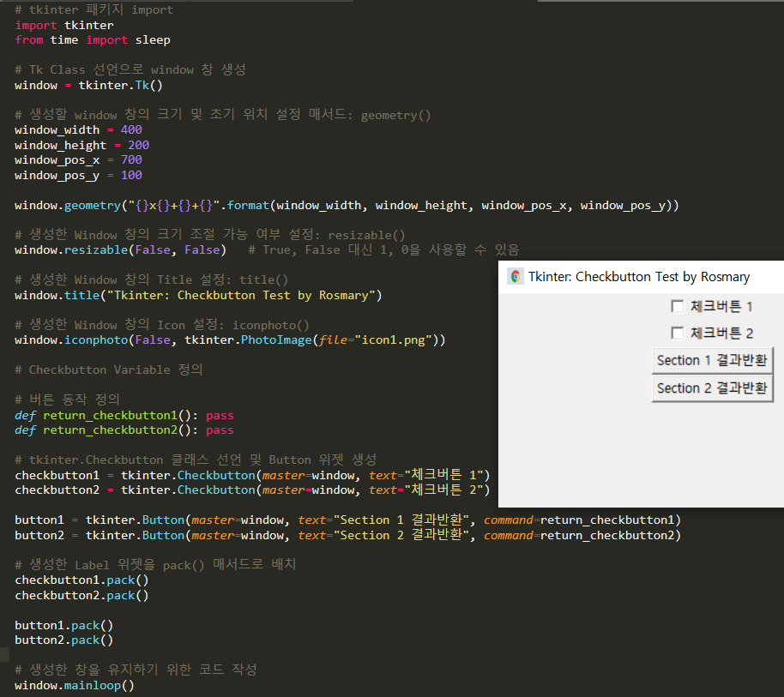Click the 'def return_checkbutton1()' line

[124, 415]
